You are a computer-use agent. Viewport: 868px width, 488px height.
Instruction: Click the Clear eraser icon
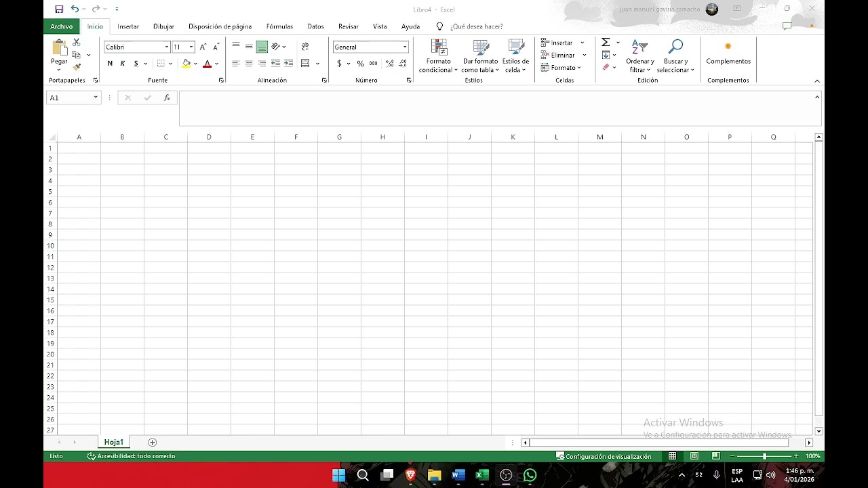click(606, 67)
